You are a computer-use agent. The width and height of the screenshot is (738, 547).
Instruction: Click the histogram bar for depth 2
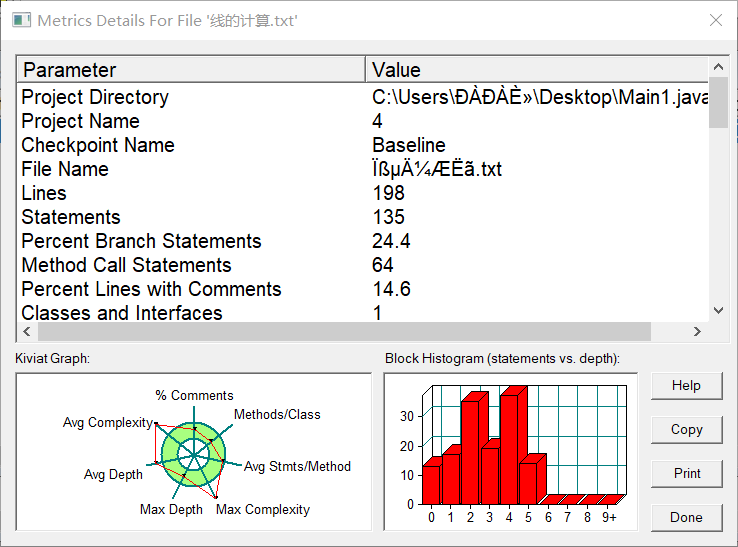point(473,448)
